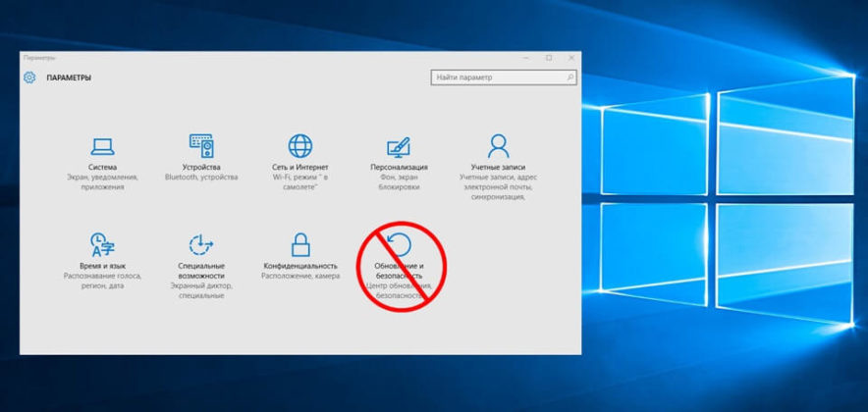The height and width of the screenshot is (412, 868).
Task: Open the Система laptop icon
Action: coord(102,146)
